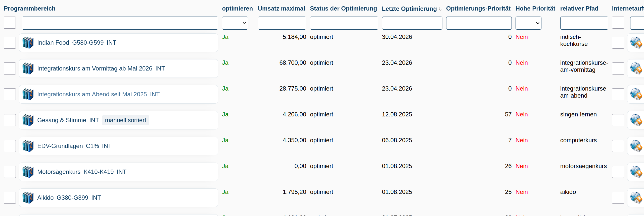Click books icon next to Gesang & Stimme

click(x=28, y=120)
